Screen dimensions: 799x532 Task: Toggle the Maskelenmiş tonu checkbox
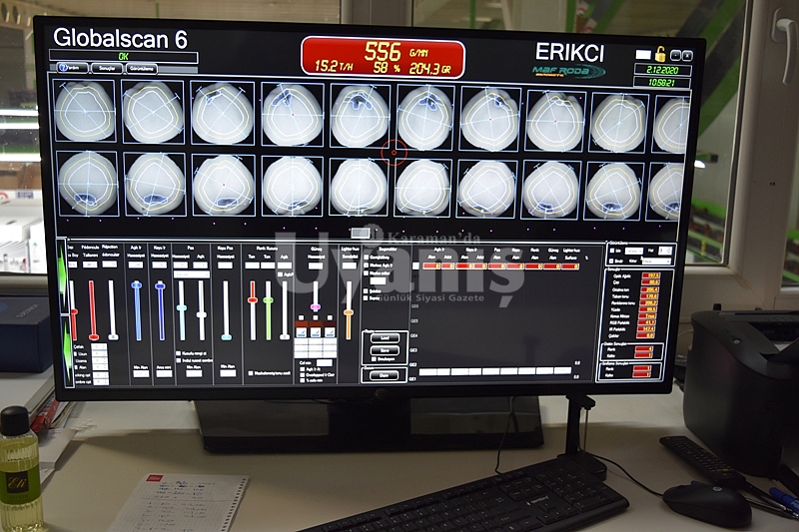pos(251,373)
